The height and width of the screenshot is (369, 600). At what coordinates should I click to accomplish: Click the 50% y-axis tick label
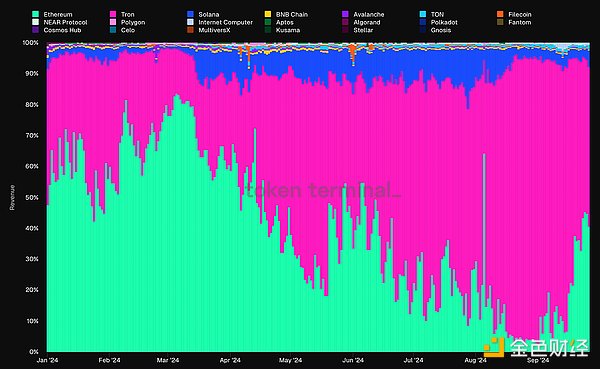[x=32, y=198]
